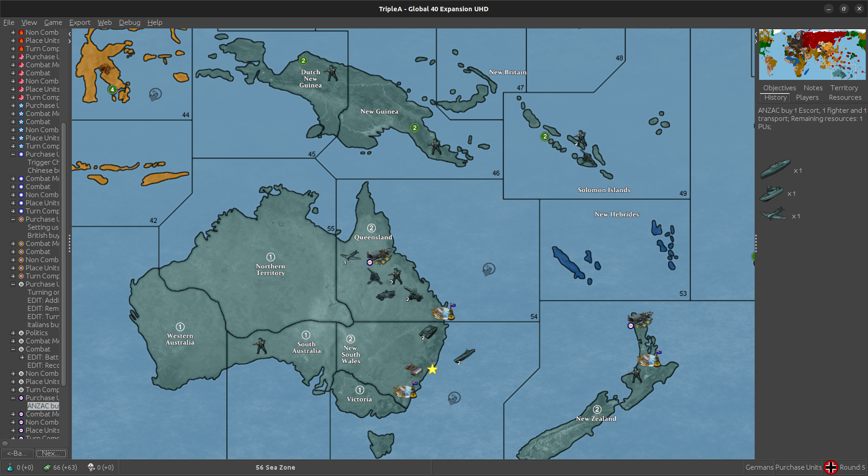Click the history tree vertical scrollbar

(64, 254)
